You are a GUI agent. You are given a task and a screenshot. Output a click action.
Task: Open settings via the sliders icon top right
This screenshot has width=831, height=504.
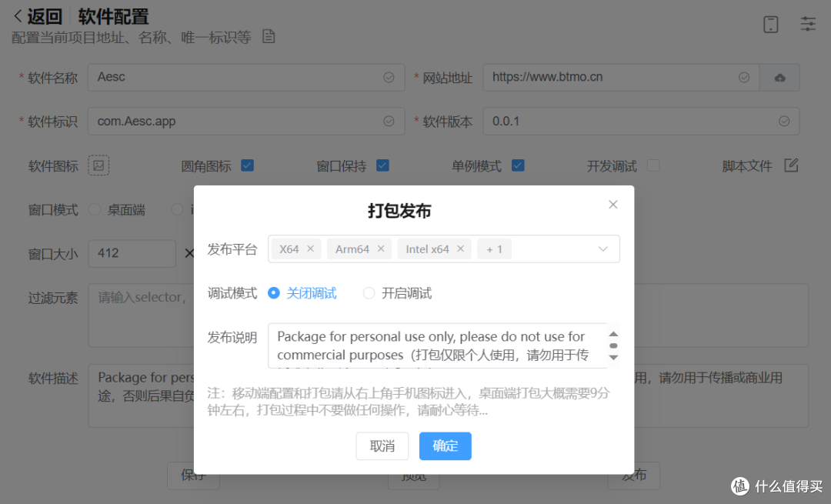coord(808,24)
